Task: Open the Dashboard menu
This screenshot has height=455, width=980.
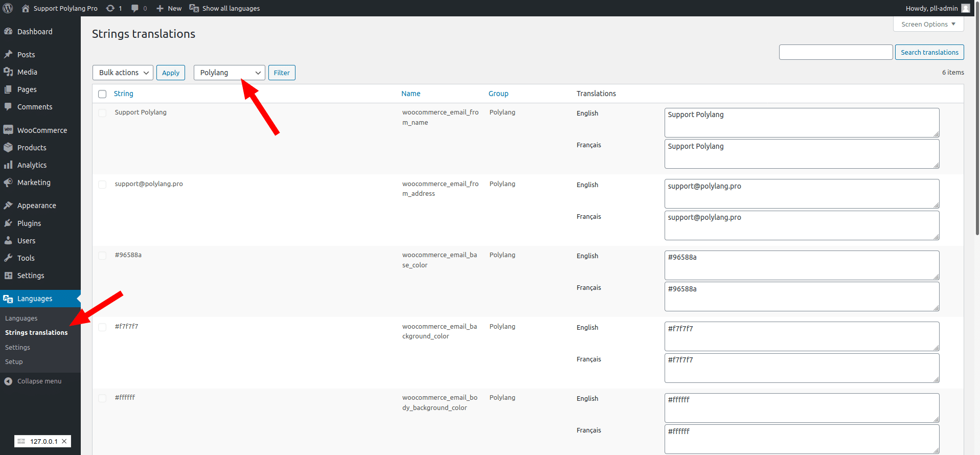Action: tap(40, 31)
